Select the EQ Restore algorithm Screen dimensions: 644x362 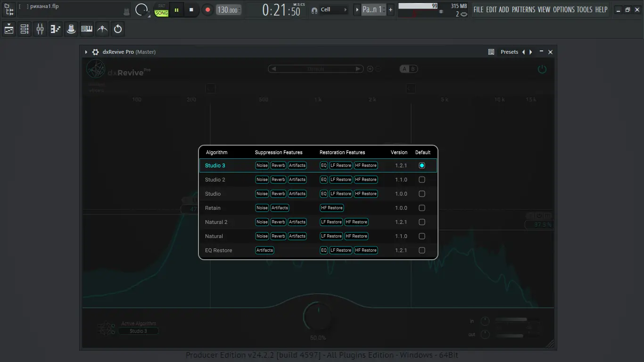point(318,250)
